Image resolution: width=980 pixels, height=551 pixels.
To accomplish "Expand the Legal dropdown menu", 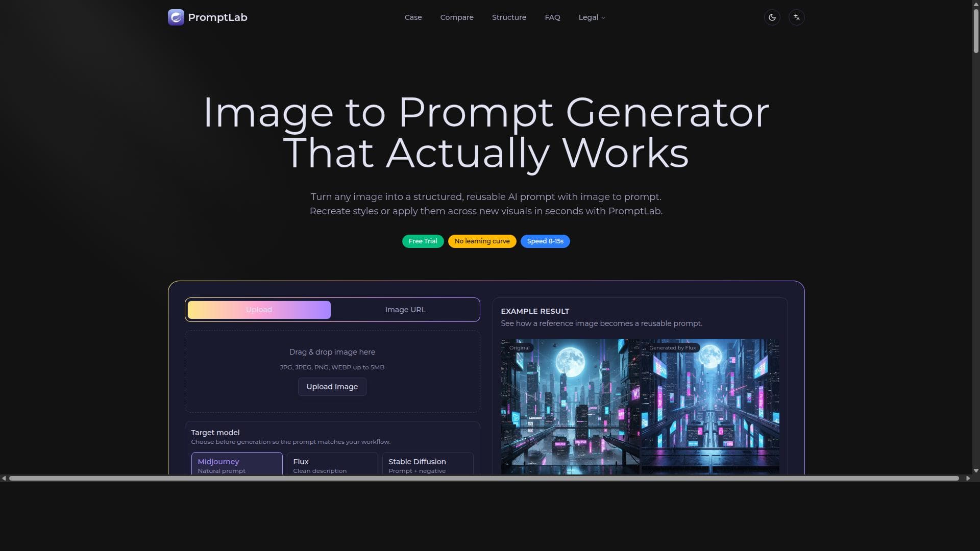I will pos(592,17).
